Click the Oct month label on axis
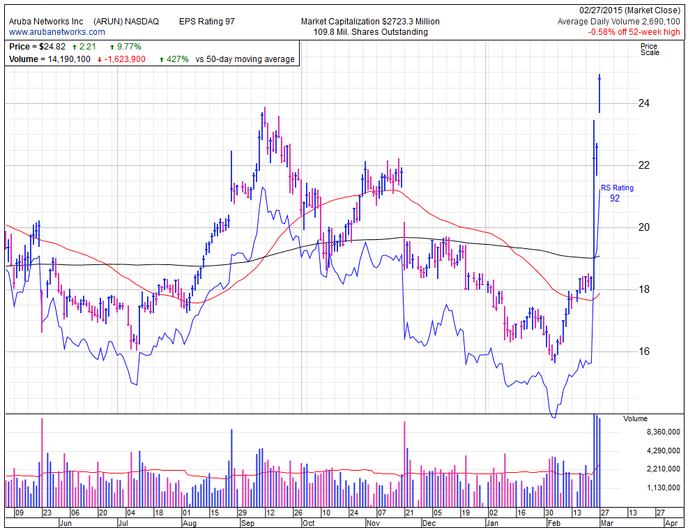 pyautogui.click(x=308, y=523)
